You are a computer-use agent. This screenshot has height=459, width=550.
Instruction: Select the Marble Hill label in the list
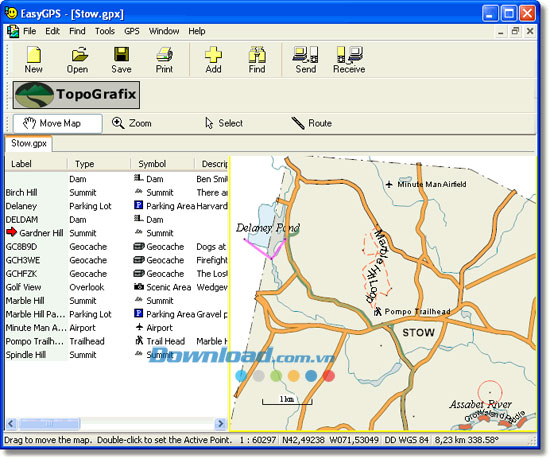[25, 301]
